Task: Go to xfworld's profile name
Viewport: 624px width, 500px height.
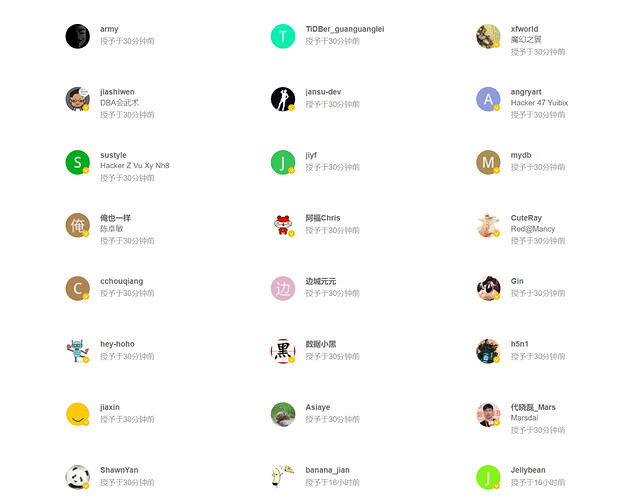Action: [x=524, y=29]
